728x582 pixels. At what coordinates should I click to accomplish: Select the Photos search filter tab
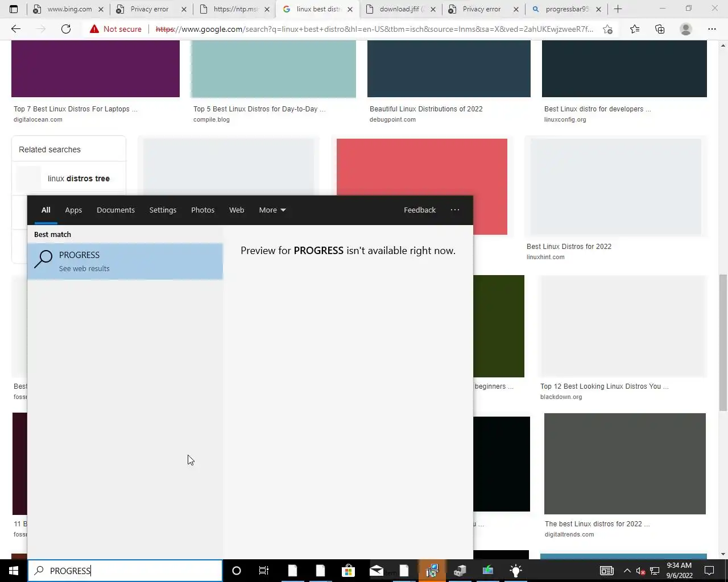tap(202, 210)
